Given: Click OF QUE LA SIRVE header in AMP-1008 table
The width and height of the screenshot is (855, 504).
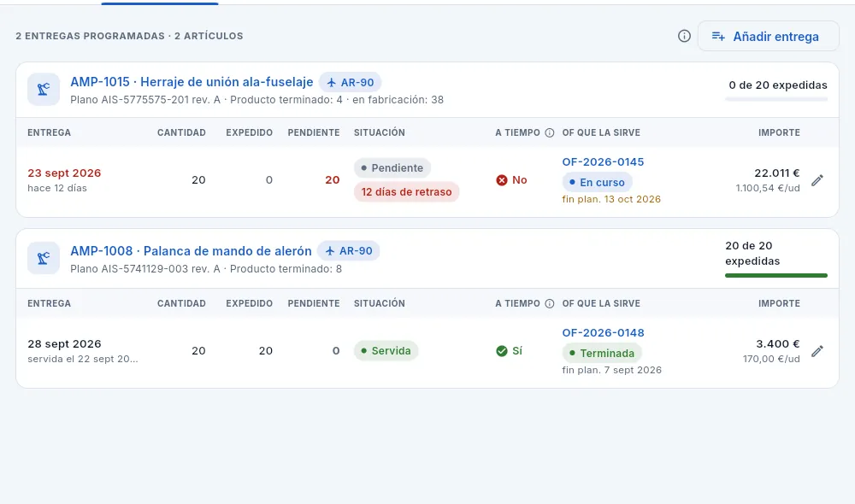Looking at the screenshot, I should (x=601, y=303).
